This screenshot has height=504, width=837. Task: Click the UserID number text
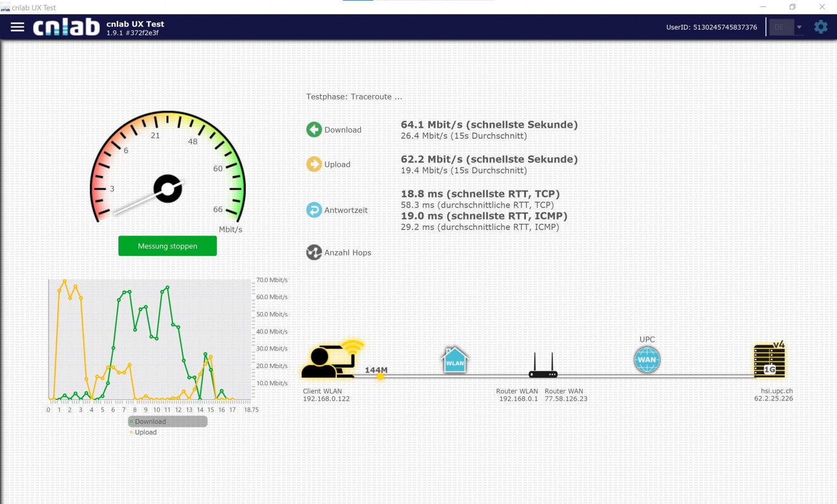(x=725, y=27)
